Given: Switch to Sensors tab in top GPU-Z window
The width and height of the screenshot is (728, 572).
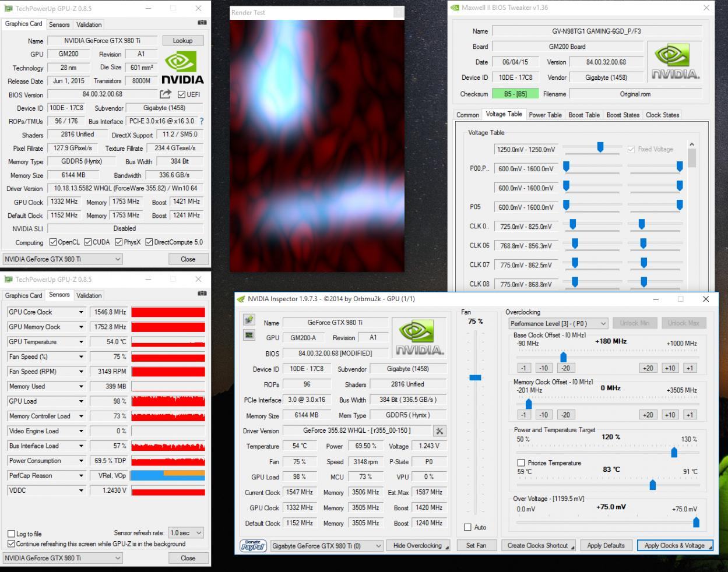Looking at the screenshot, I should click(59, 24).
